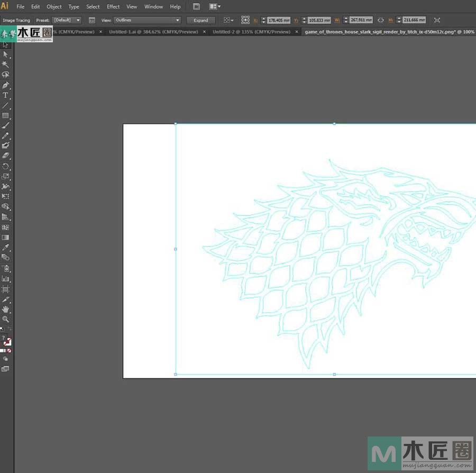
Task: Click the W width value field
Action: tap(361, 20)
